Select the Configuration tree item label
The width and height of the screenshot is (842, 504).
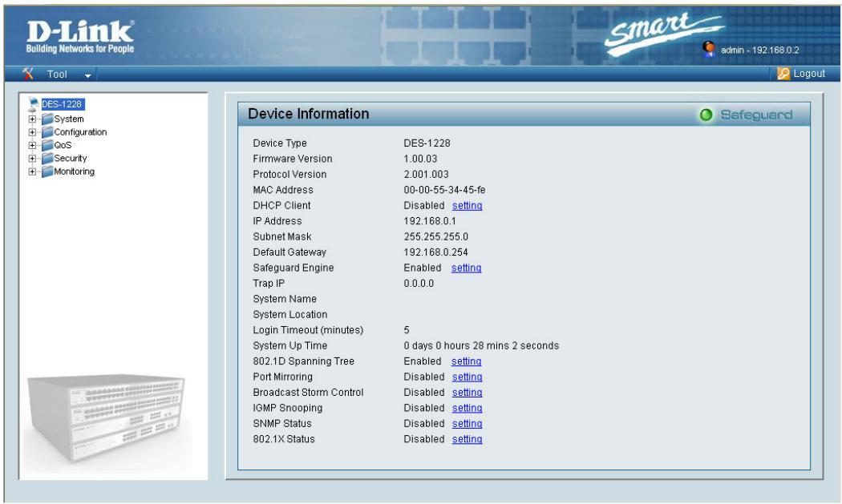80,132
